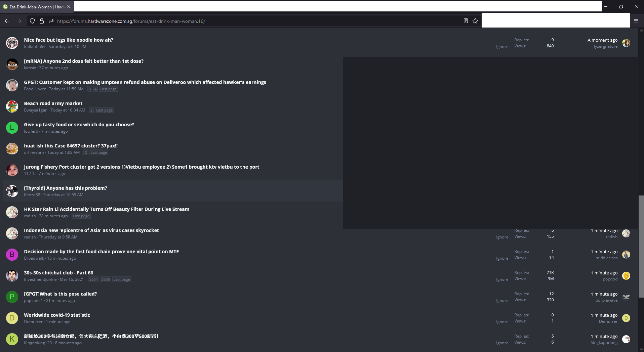Jump to Last page of Beach road army market
644x352 pixels.
pyautogui.click(x=104, y=110)
